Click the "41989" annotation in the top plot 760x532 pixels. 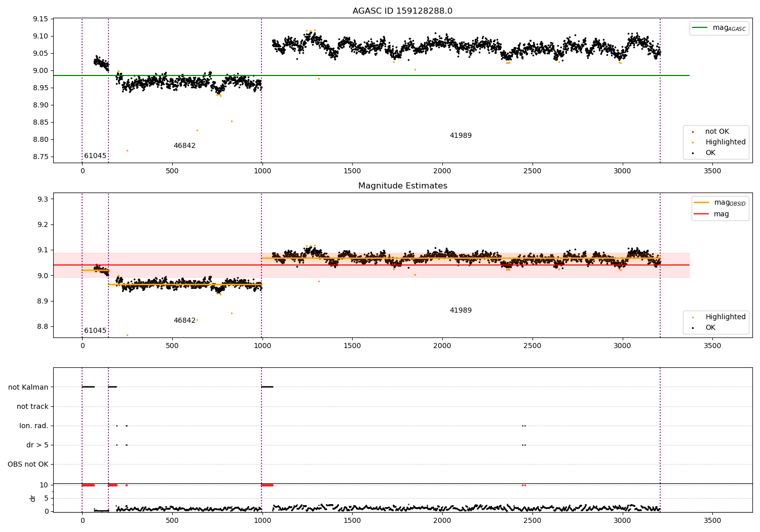(x=461, y=136)
